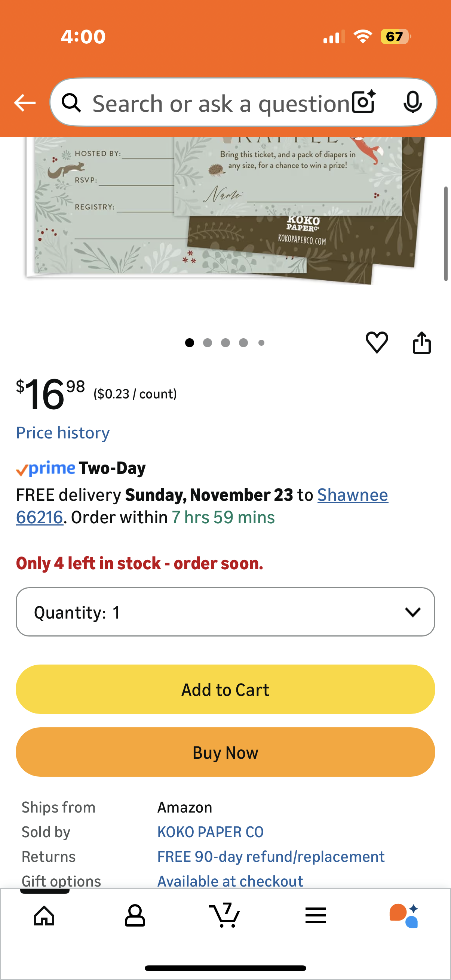Open the shopping cart from bottom bar
The image size is (451, 980).
tap(225, 915)
